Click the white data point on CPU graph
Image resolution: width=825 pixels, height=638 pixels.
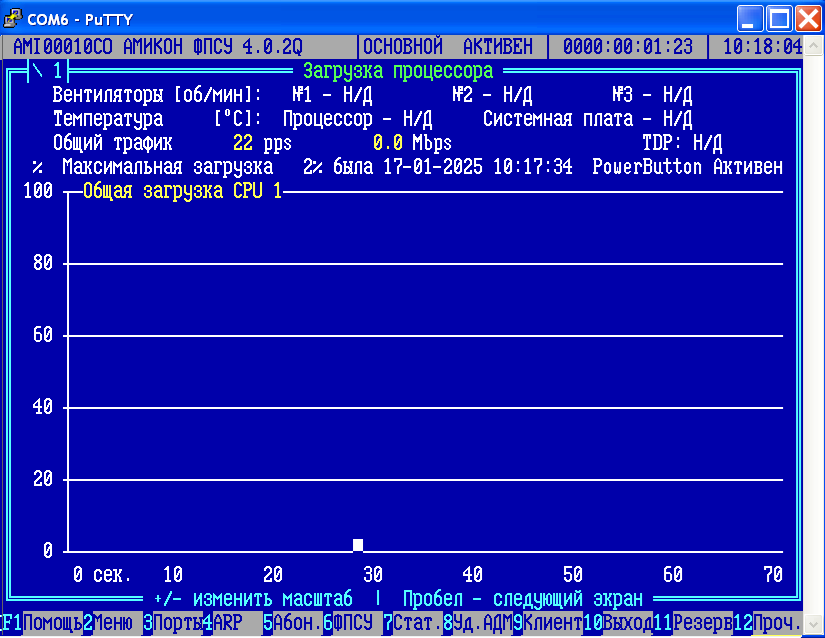358,545
